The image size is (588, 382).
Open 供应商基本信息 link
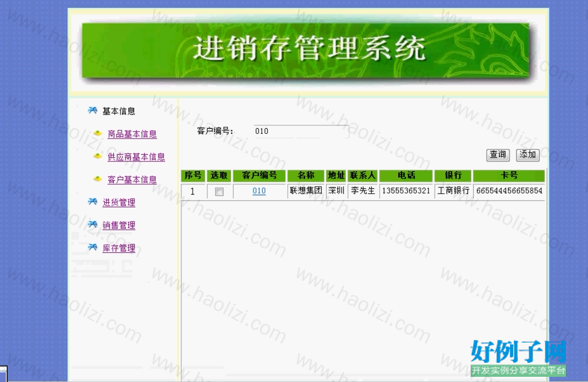(x=136, y=157)
